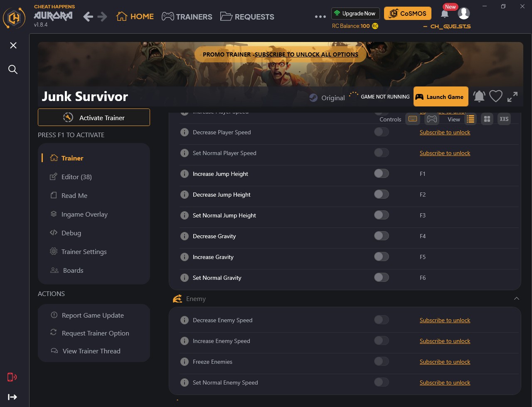Viewport: 532px width, 407px height.
Task: Click the F4 hotkey for Decrease Gravity
Action: pyautogui.click(x=423, y=236)
